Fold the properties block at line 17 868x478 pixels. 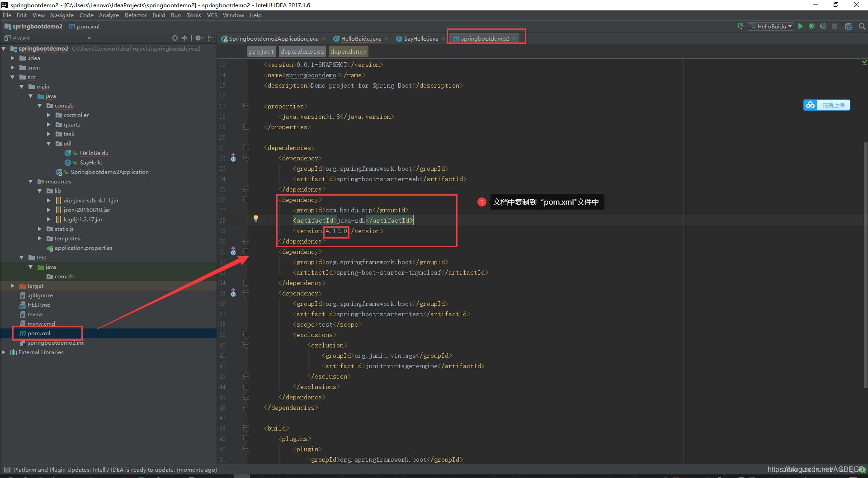(x=246, y=106)
